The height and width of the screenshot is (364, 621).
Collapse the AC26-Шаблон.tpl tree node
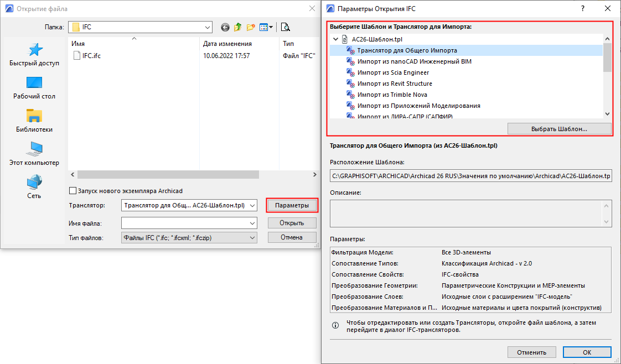coord(336,39)
